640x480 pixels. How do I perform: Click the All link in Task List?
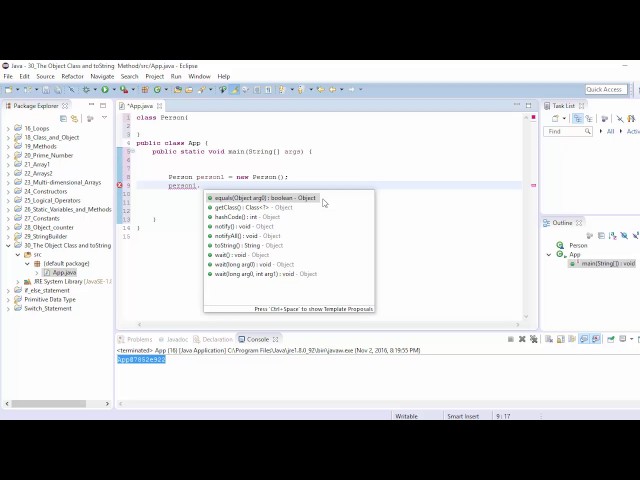point(610,131)
